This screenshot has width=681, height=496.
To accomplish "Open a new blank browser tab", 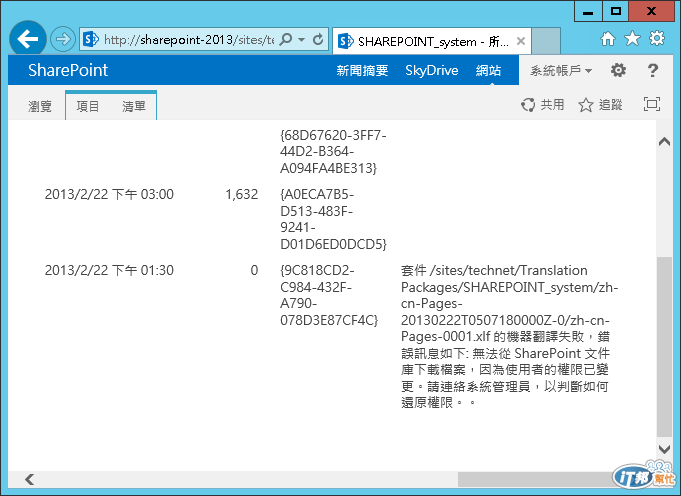I will 546,41.
